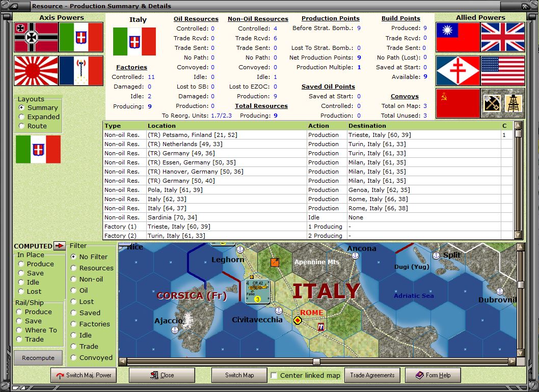Select the Chinese flag under Allied Powers
This screenshot has height=392, width=539.
[x=458, y=37]
